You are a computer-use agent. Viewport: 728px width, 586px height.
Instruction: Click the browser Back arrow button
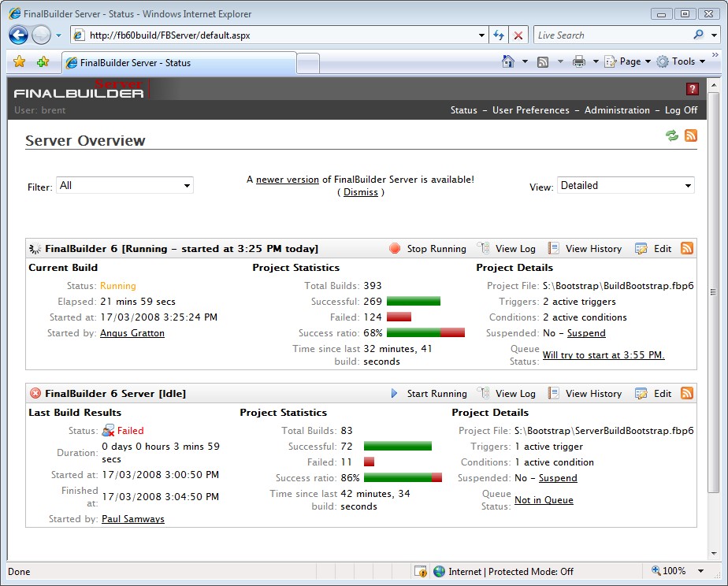click(x=19, y=35)
